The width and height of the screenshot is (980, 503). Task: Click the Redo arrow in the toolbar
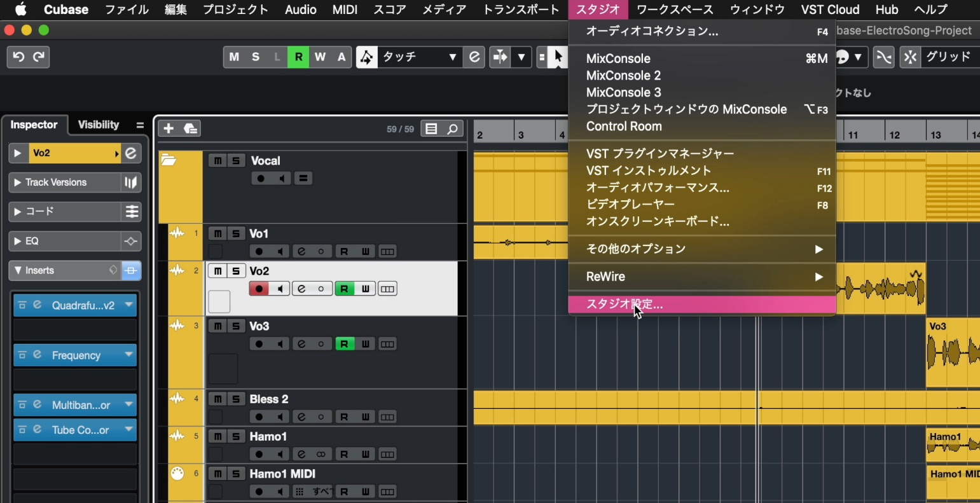coord(38,57)
